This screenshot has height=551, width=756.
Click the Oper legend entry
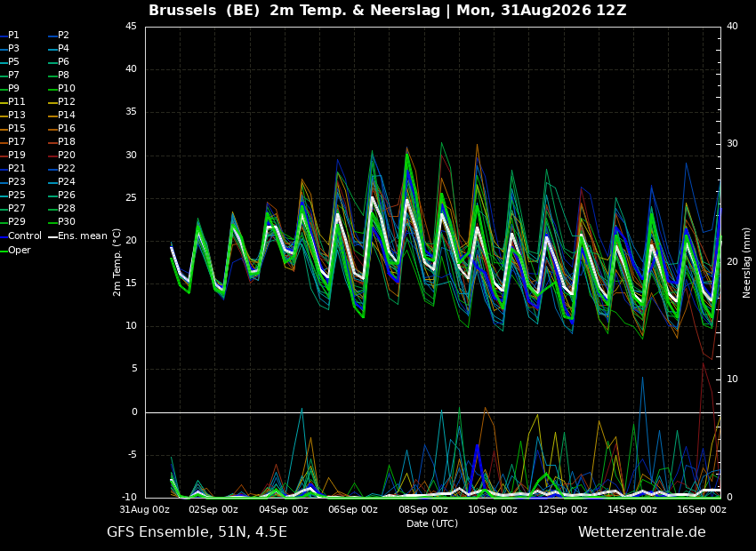tap(15, 250)
